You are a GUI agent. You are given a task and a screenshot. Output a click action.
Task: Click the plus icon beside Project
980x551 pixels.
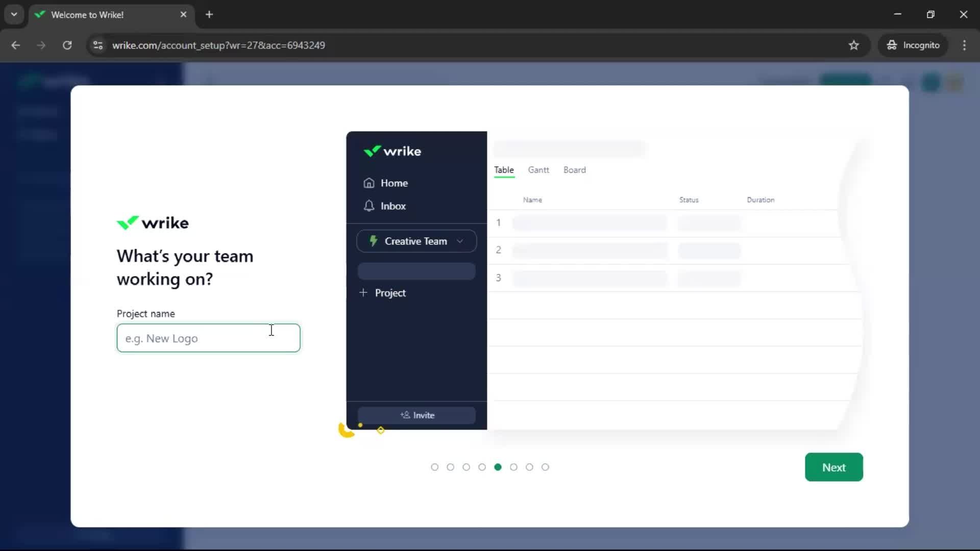point(363,292)
